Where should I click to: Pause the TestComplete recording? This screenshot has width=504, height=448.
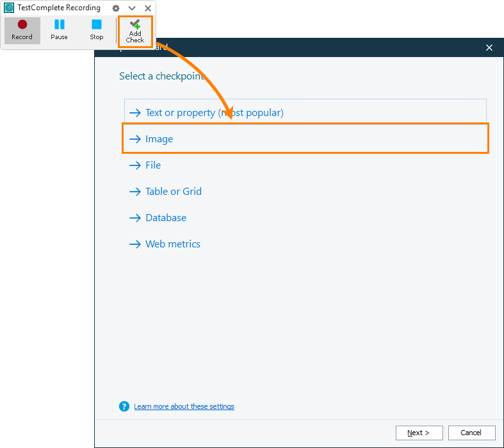pos(59,31)
